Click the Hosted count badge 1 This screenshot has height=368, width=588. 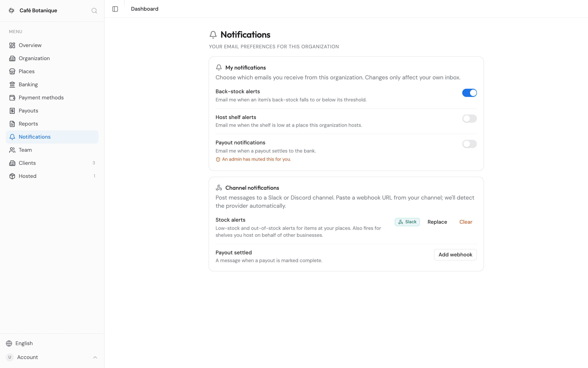[94, 176]
